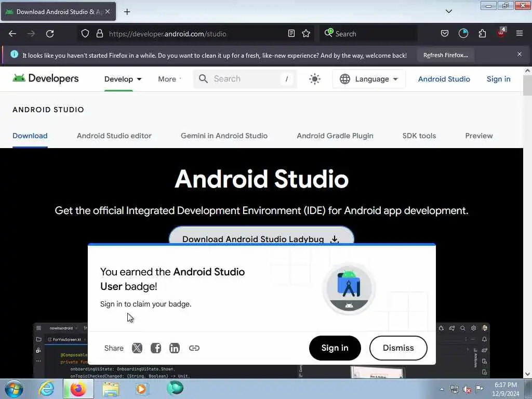
Task: Open the uBlock extension icon with badge
Action: click(x=501, y=33)
